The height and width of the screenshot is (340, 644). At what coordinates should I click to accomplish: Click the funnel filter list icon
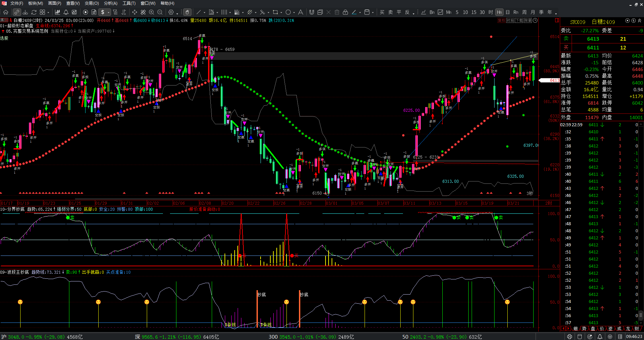(x=115, y=12)
